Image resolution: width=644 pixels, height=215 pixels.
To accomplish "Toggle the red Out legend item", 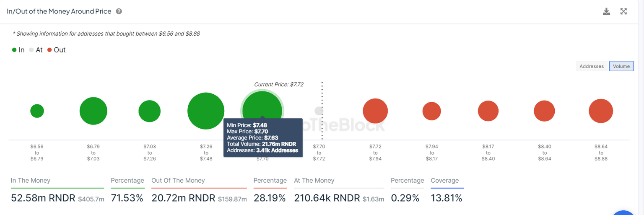I will pos(56,50).
